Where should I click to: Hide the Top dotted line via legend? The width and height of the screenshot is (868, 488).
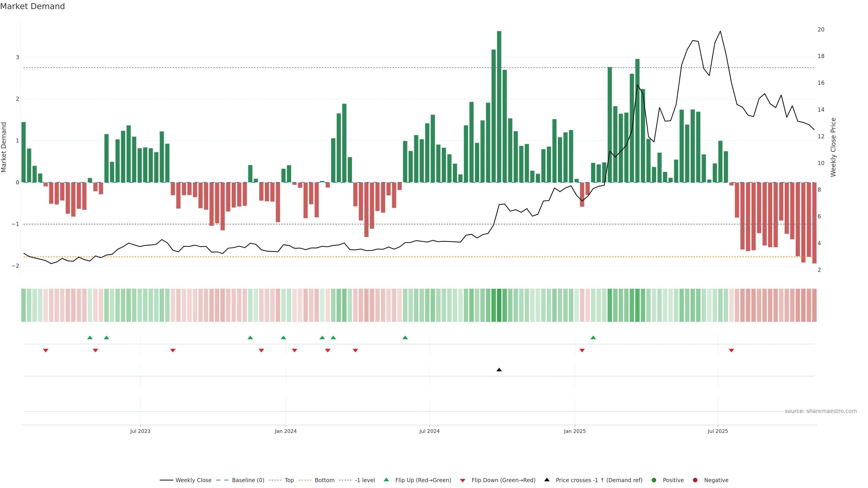289,480
